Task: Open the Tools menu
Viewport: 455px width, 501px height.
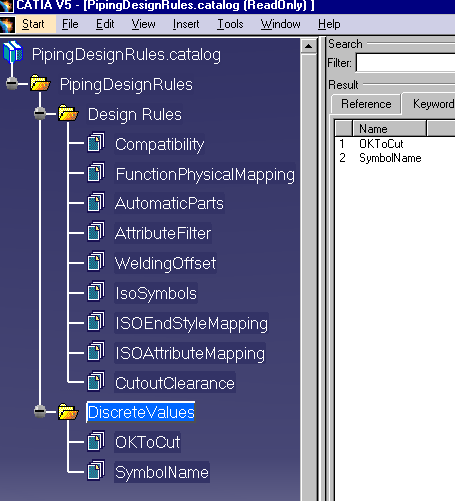Action: [230, 24]
